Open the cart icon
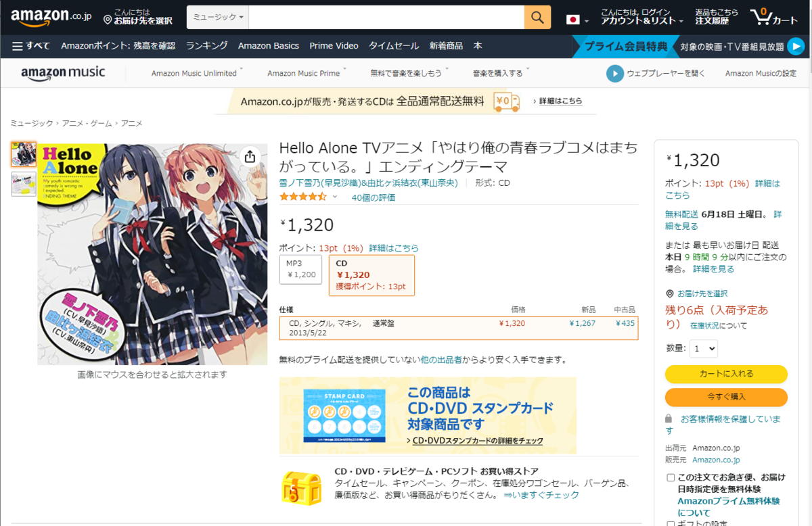The image size is (812, 526). point(774,18)
